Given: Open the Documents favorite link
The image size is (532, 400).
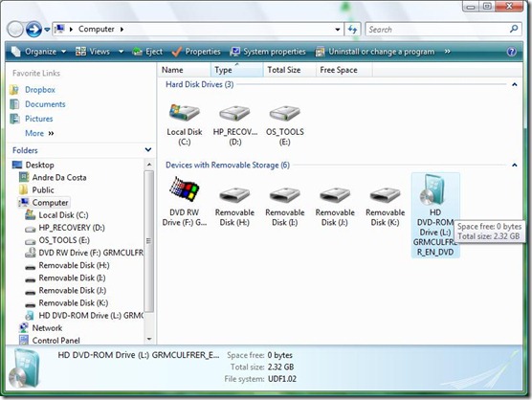Looking at the screenshot, I should click(45, 104).
